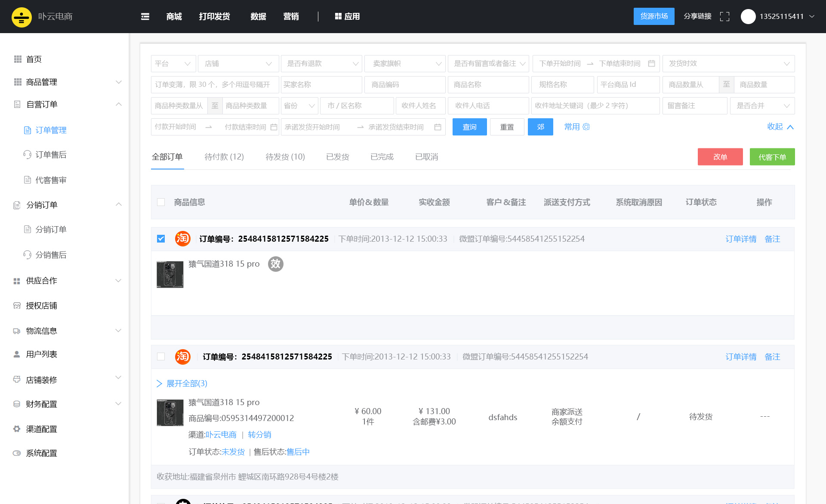826x504 pixels.
Task: Click Taobao icon of the unchecked order
Action: [183, 356]
